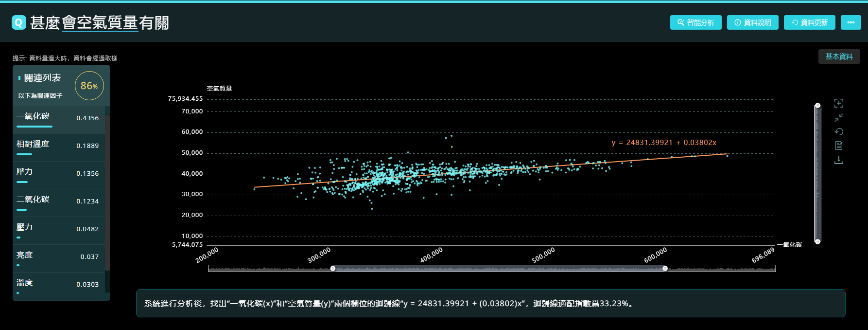Click the area zoom icon beside chart
The width and height of the screenshot is (868, 330).
[x=839, y=103]
